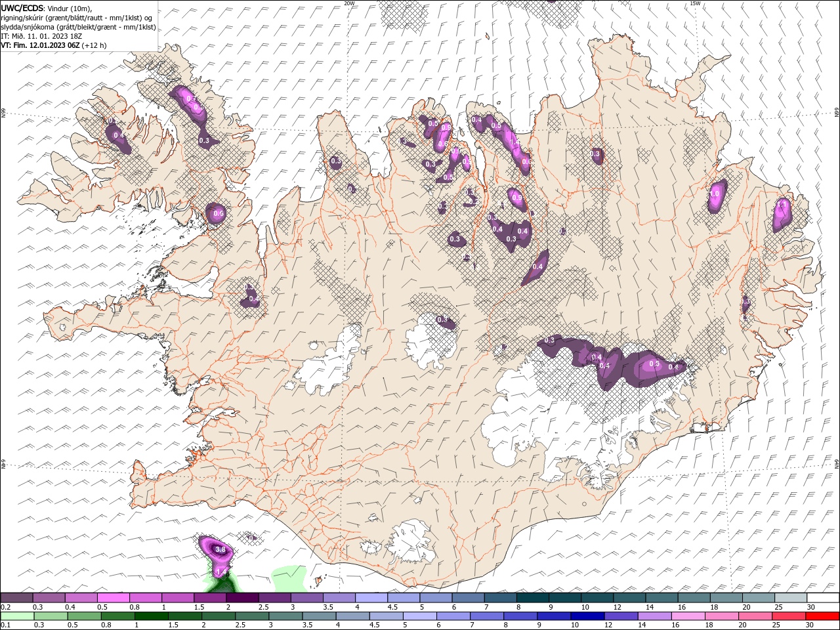Click the light lavender 4–4.5 swatch in upper scale

[371, 598]
